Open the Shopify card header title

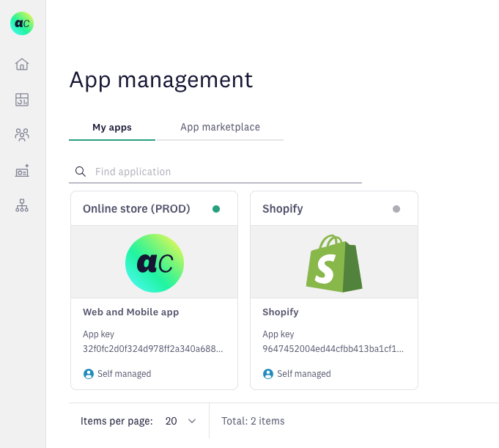[x=283, y=209]
